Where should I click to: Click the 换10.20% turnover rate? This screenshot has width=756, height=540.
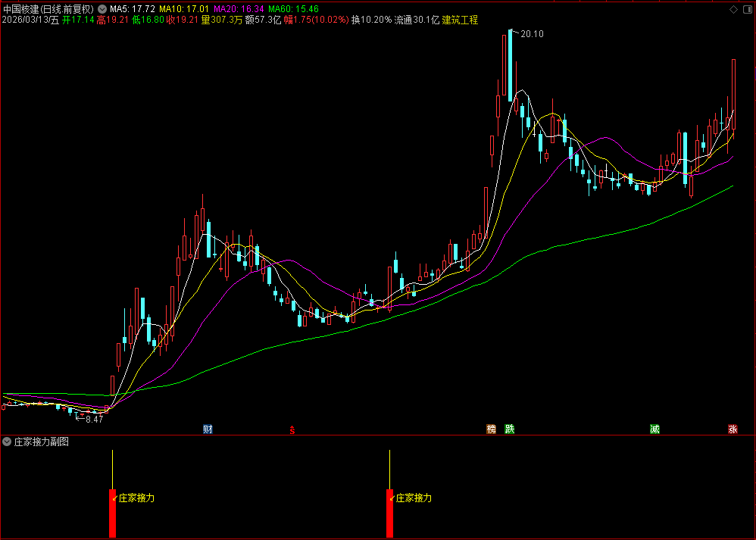[x=372, y=20]
